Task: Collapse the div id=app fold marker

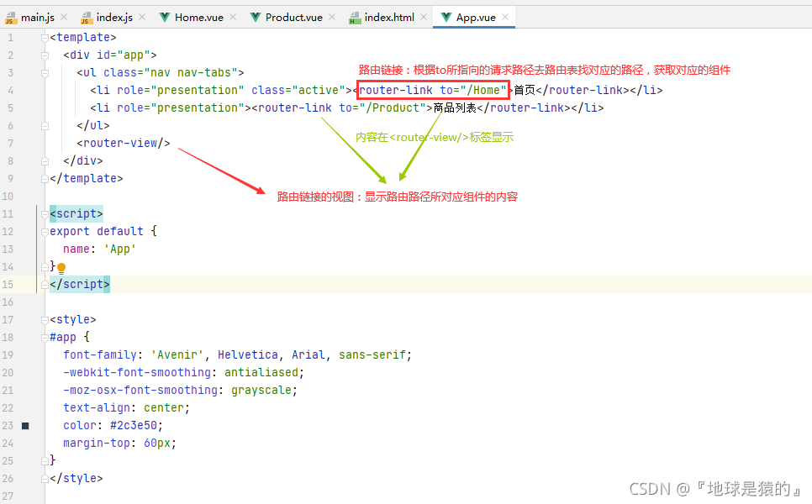Action: [45, 55]
